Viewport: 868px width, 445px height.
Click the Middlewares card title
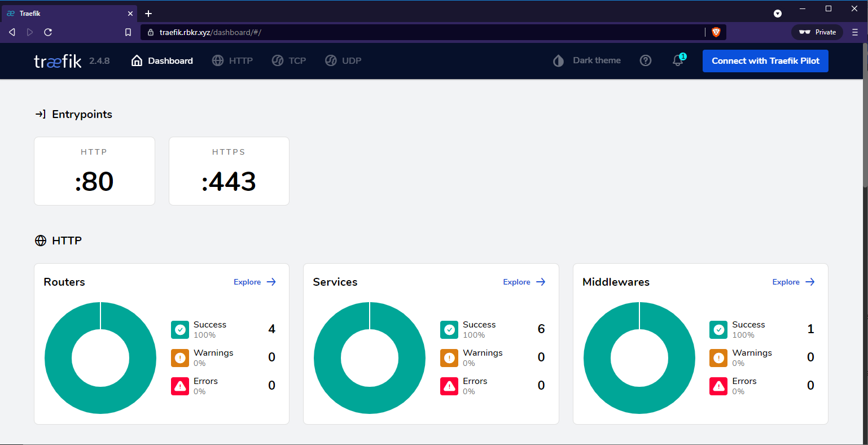point(616,282)
